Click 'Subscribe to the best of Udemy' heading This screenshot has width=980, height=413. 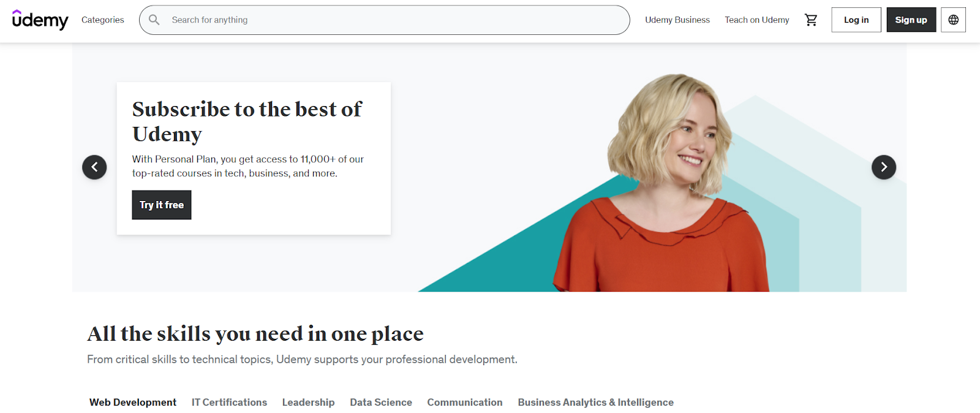point(247,121)
